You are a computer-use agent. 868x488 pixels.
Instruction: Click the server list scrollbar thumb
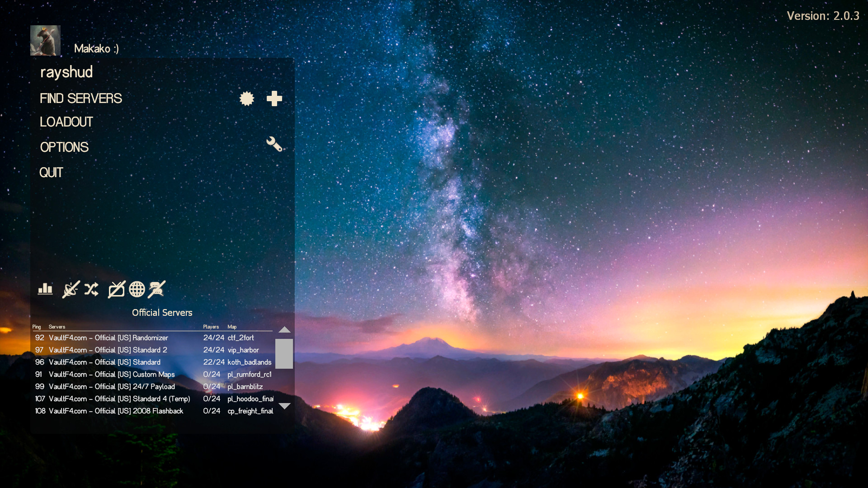pos(284,353)
